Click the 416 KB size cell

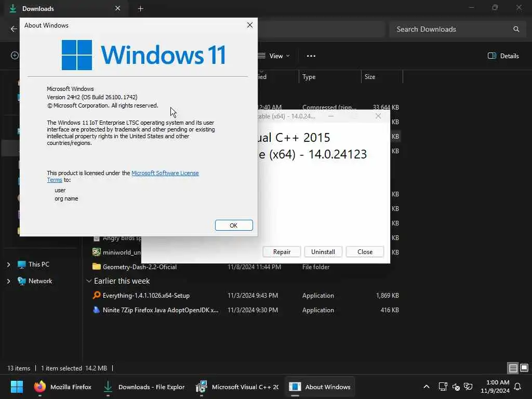[x=390, y=310]
